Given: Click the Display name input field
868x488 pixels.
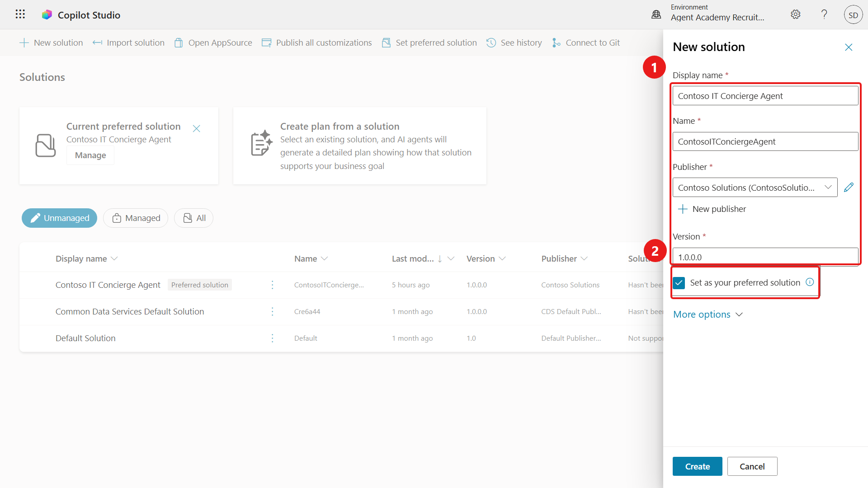Looking at the screenshot, I should [x=765, y=96].
